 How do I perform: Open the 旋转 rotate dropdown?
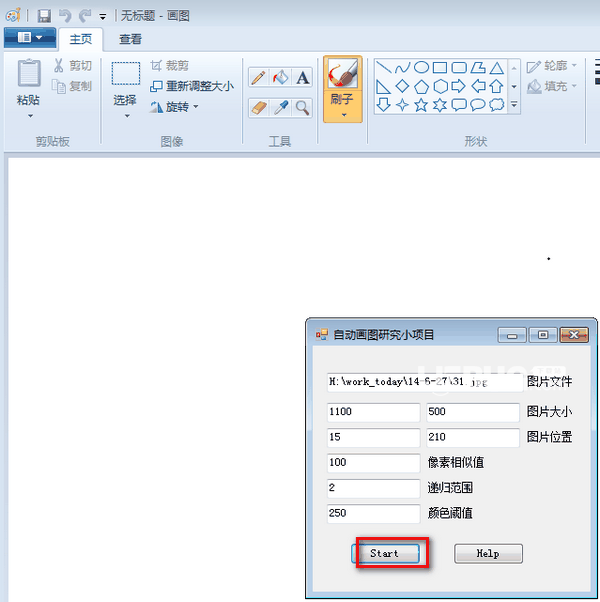pyautogui.click(x=174, y=107)
